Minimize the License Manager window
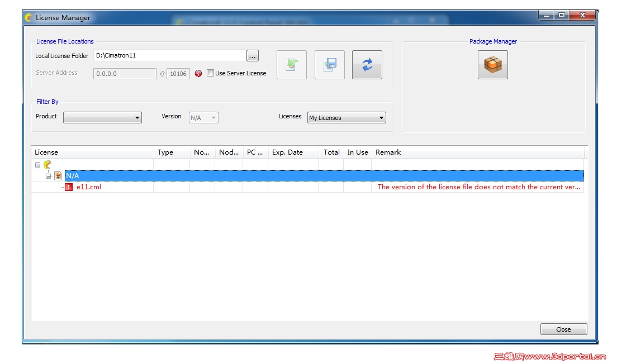This screenshot has width=617, height=364. [546, 15]
